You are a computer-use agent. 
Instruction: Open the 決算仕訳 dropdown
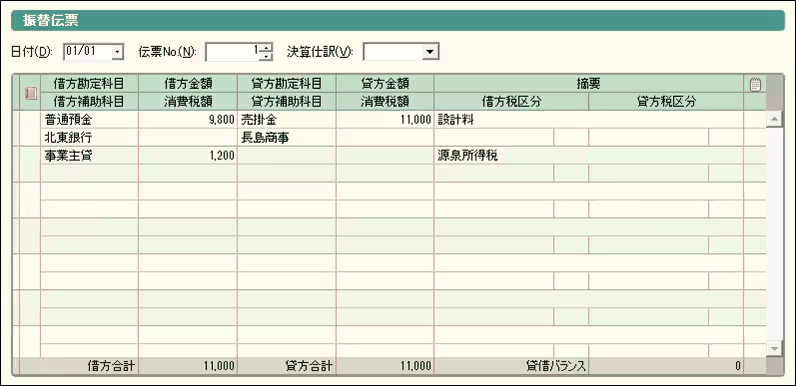(430, 52)
